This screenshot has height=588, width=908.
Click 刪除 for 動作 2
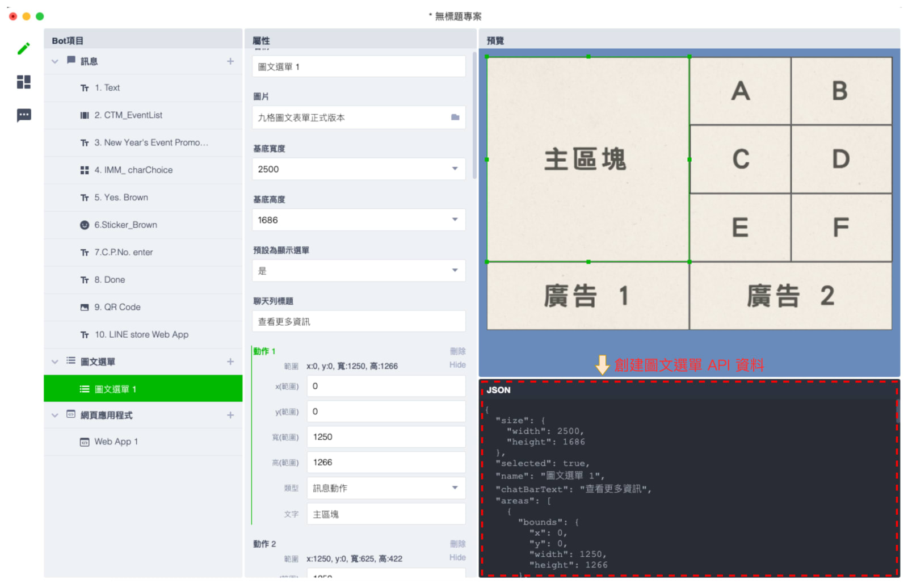(457, 544)
